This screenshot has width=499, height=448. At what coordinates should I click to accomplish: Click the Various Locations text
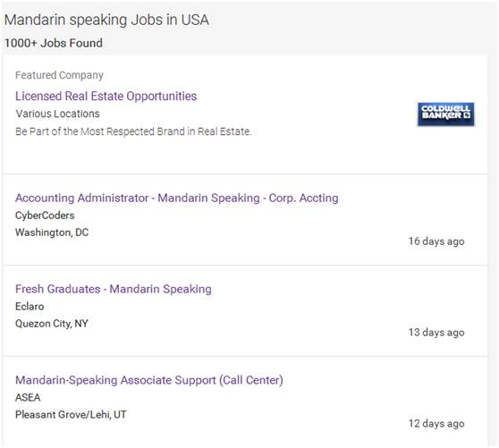tap(57, 114)
